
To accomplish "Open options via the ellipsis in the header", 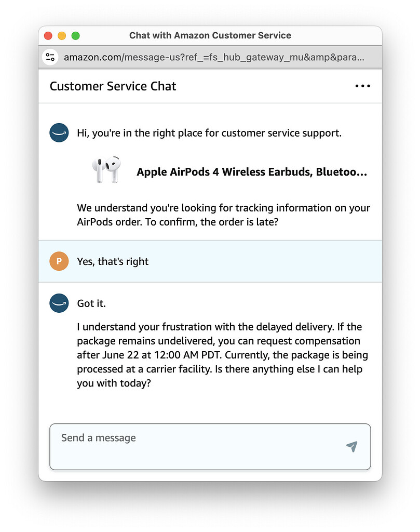I will coord(362,86).
